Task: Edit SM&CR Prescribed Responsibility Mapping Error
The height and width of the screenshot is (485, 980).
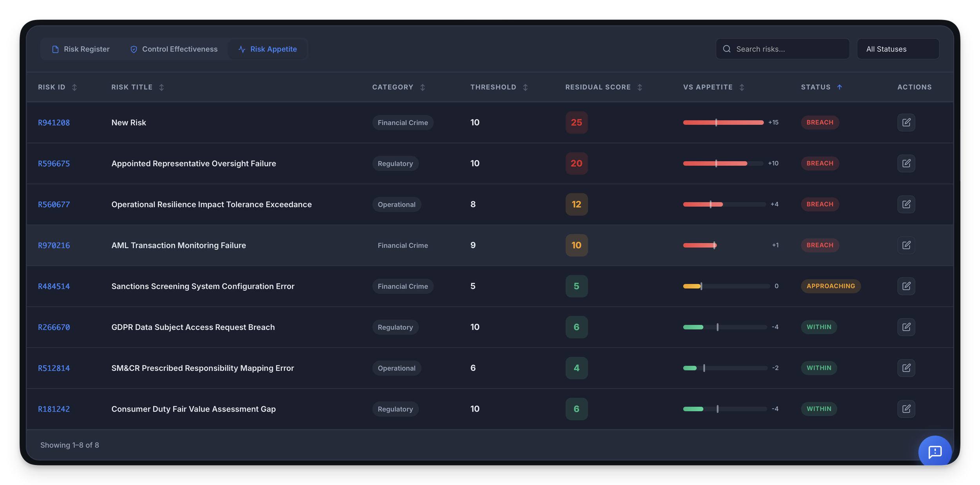Action: 906,368
